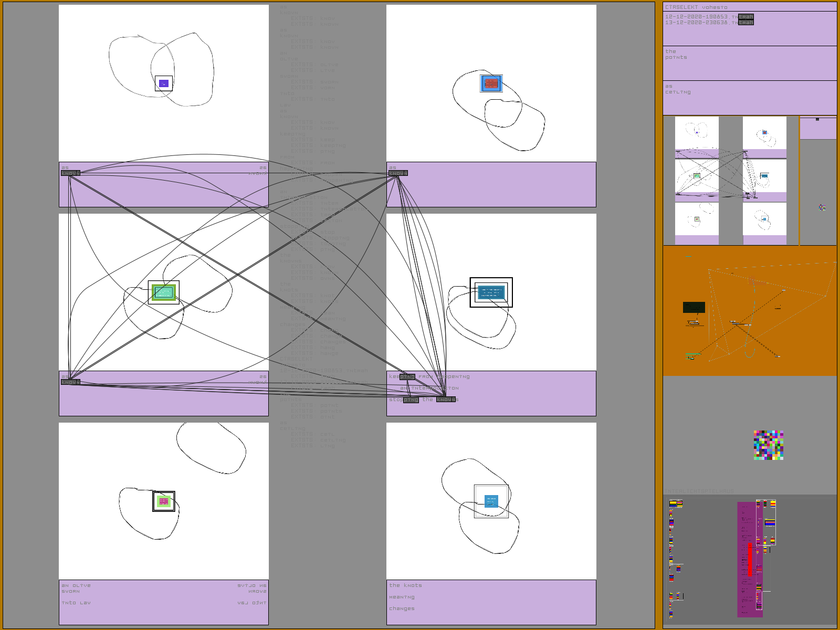Image resolution: width=840 pixels, height=630 pixels.
Task: Click 'the knots' caption text
Action: click(x=405, y=585)
